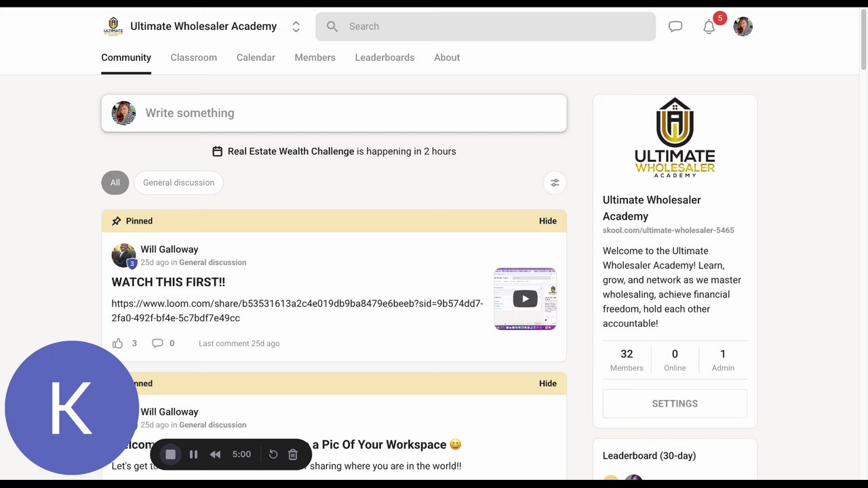868x488 pixels.
Task: Click the sidebar Ultimate Wholesaler Academy logo
Action: pyautogui.click(x=675, y=138)
